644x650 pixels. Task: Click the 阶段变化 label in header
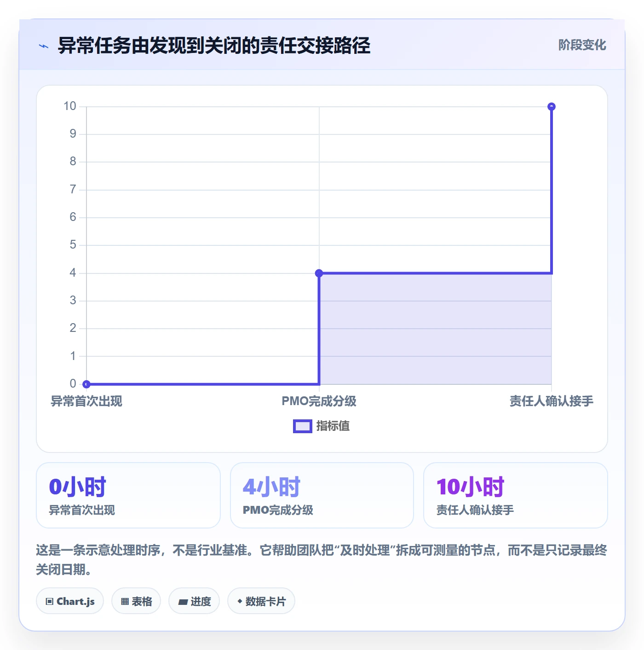(582, 45)
